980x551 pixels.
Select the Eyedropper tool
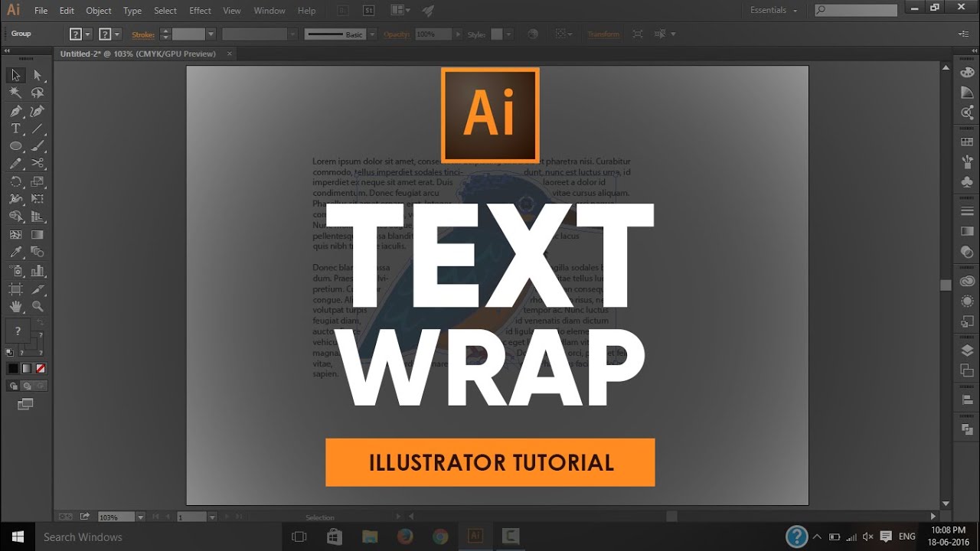(15, 253)
